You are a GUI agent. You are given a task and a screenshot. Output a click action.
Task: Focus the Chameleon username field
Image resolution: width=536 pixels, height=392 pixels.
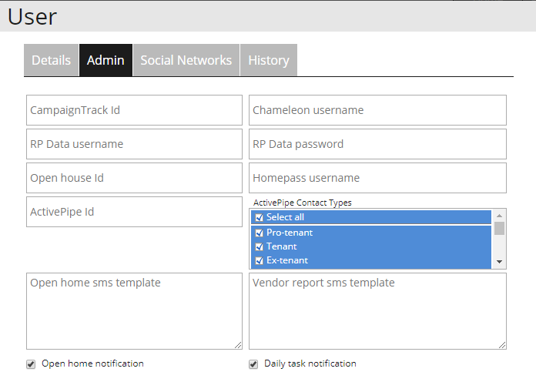(377, 110)
